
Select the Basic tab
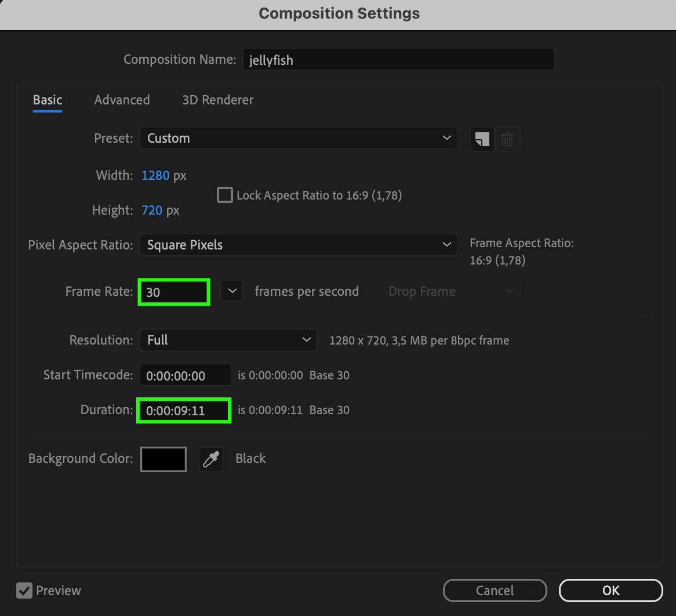pyautogui.click(x=48, y=100)
